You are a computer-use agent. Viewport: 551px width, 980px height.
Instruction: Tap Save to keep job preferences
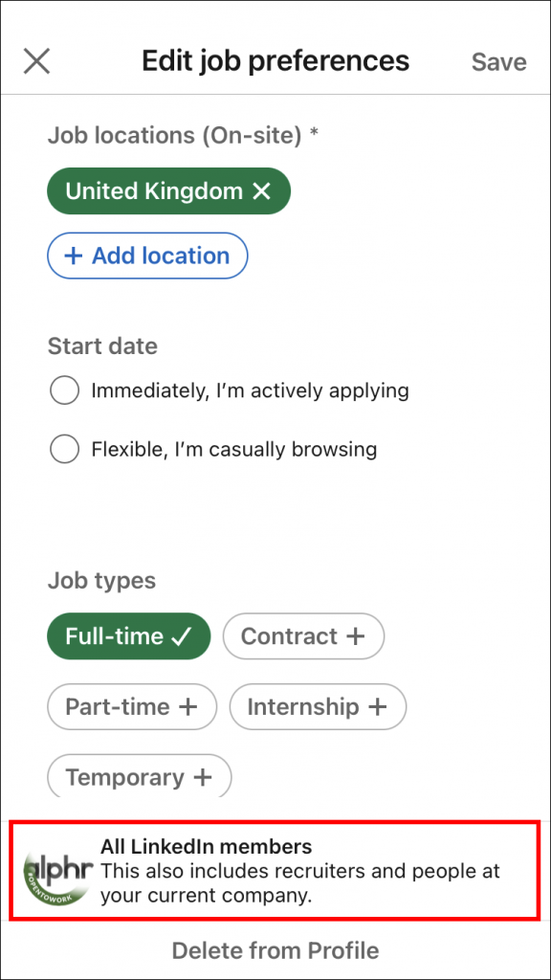click(x=498, y=61)
